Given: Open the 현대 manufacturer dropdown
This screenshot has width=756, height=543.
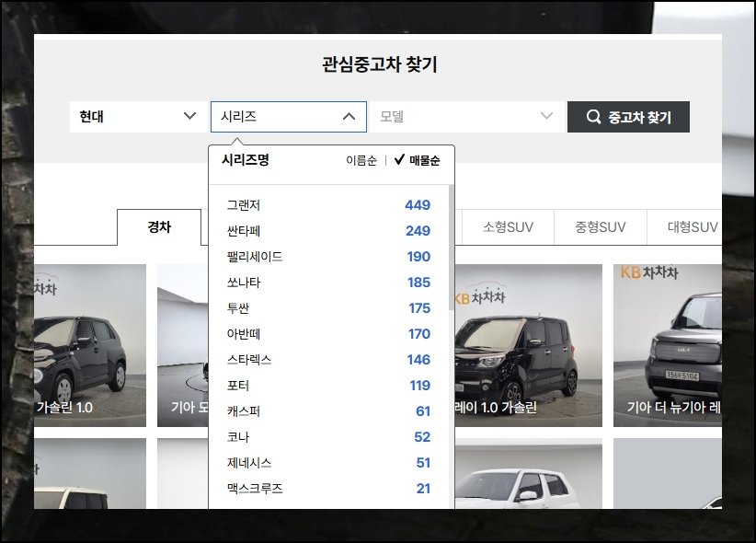Looking at the screenshot, I should click(139, 116).
